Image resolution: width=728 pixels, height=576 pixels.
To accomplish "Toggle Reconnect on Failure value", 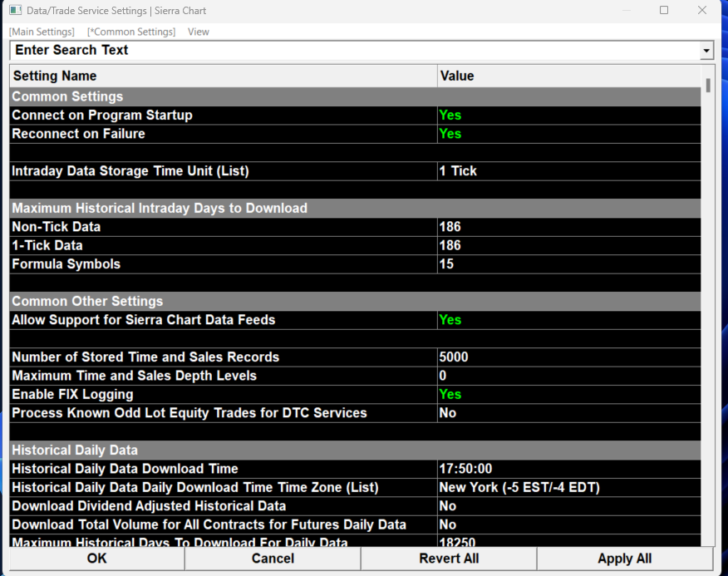I will pyautogui.click(x=568, y=134).
